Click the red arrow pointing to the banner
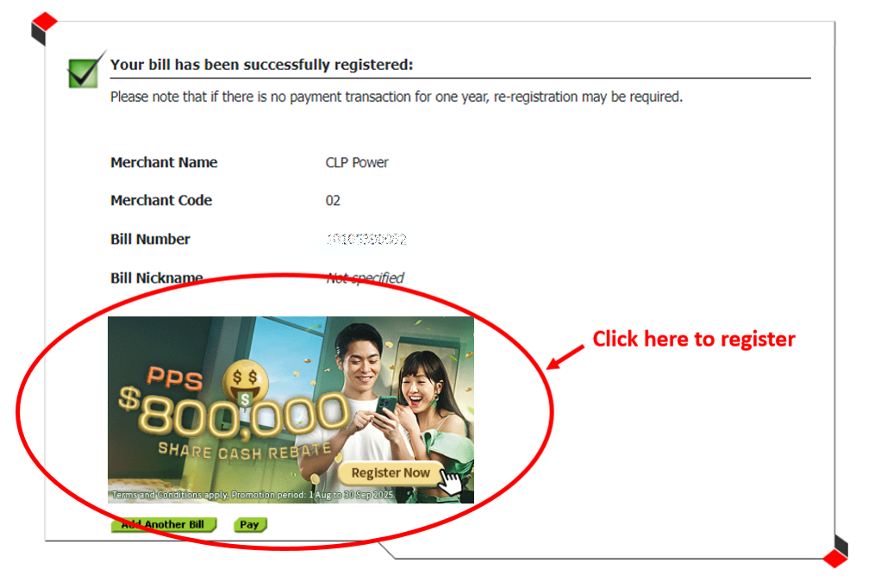 click(565, 358)
